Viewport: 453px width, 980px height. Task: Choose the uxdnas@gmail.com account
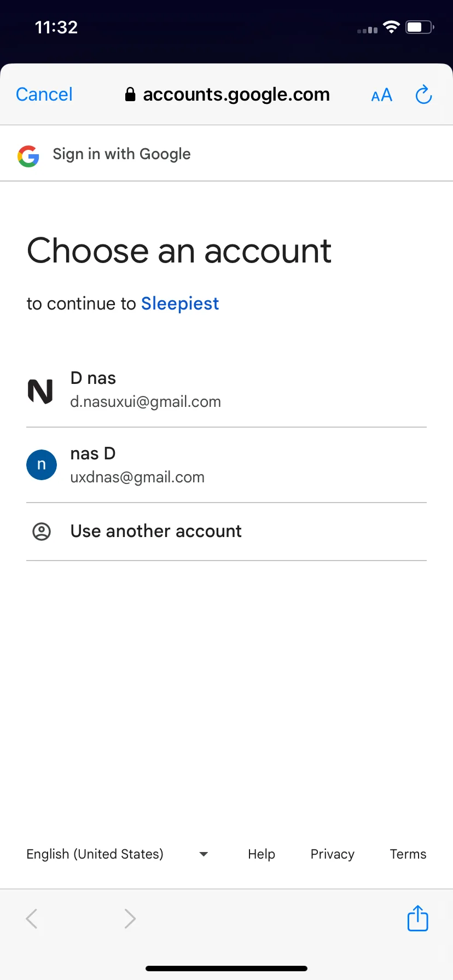click(226, 465)
